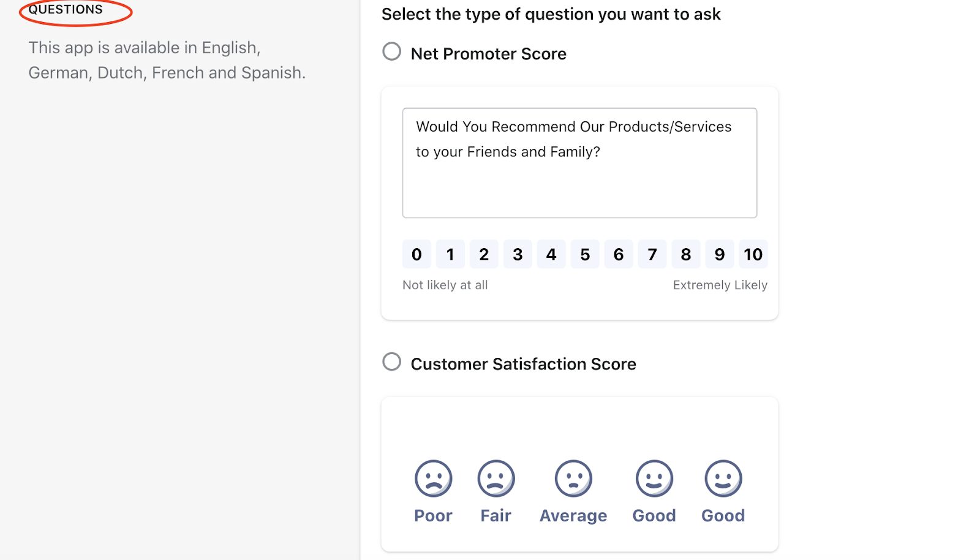The width and height of the screenshot is (980, 560).
Task: Pick the Average neutral face icon
Action: pos(573,479)
